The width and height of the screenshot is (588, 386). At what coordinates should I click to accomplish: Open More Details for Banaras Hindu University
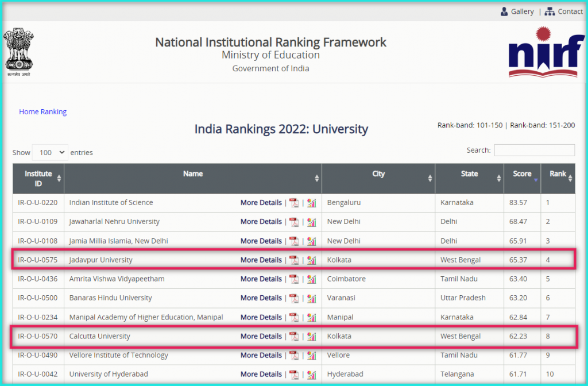coord(261,298)
